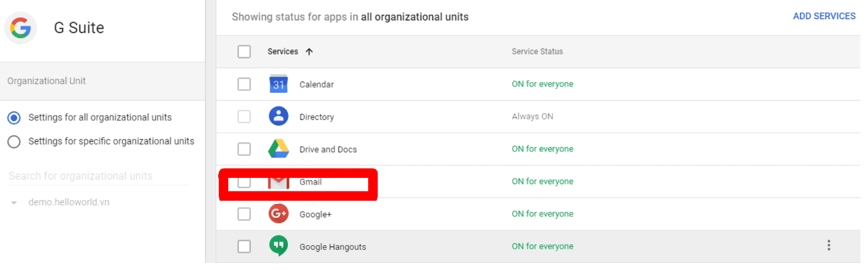
Task: Check the Directory row checkbox
Action: (244, 116)
